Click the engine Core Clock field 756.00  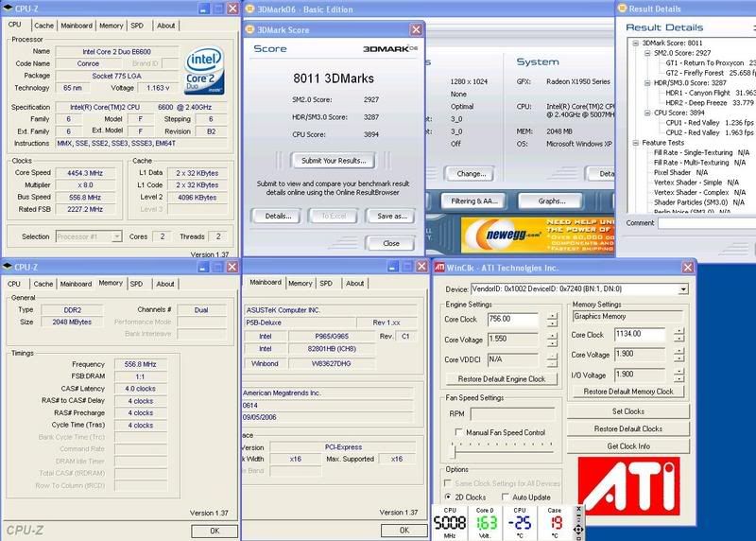tap(513, 319)
